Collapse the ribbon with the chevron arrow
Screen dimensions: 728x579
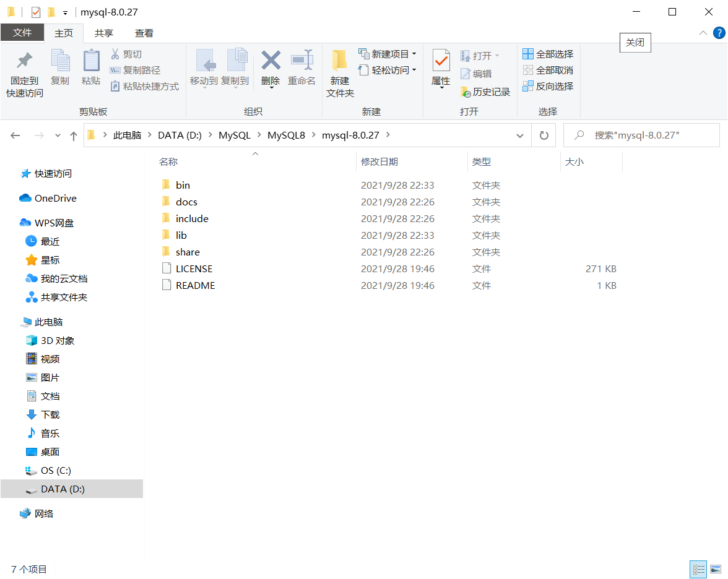pos(703,33)
